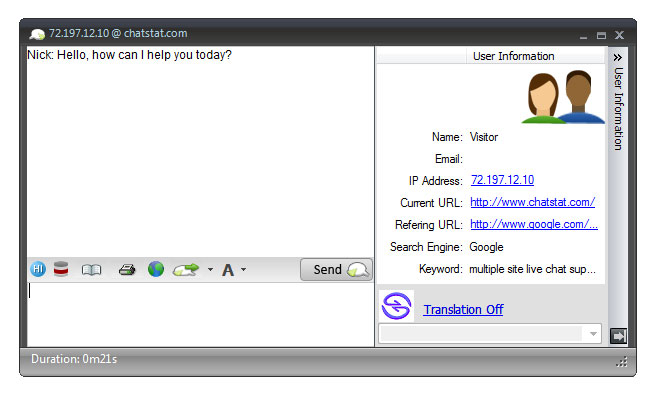Image resolution: width=658 pixels, height=400 pixels.
Task: Open the IP address 72.197.12.10 link
Action: [502, 180]
